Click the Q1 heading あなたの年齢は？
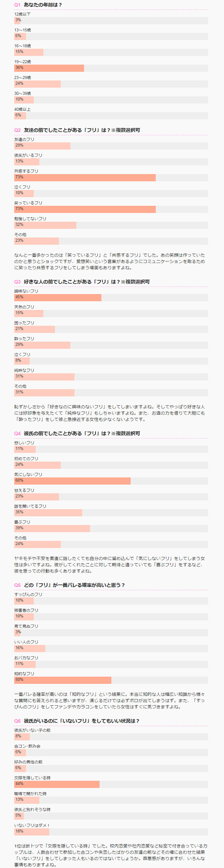This screenshot has width=224, height=868. tap(43, 5)
